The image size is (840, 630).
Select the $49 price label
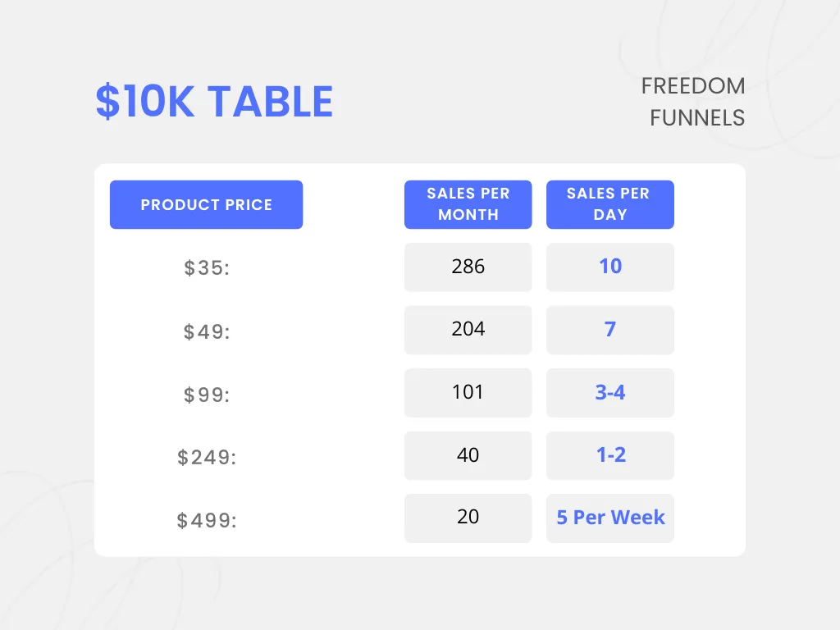[x=207, y=331]
